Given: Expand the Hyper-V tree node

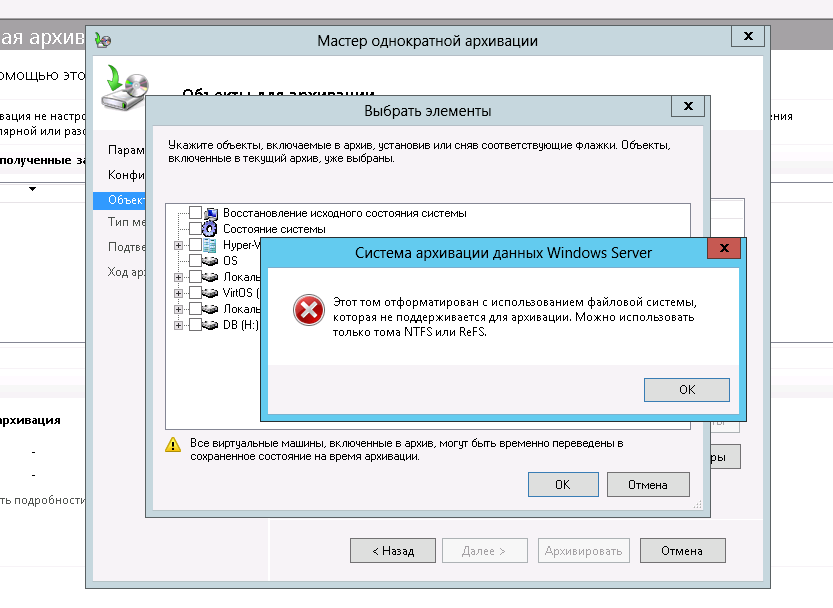Looking at the screenshot, I should [x=178, y=246].
